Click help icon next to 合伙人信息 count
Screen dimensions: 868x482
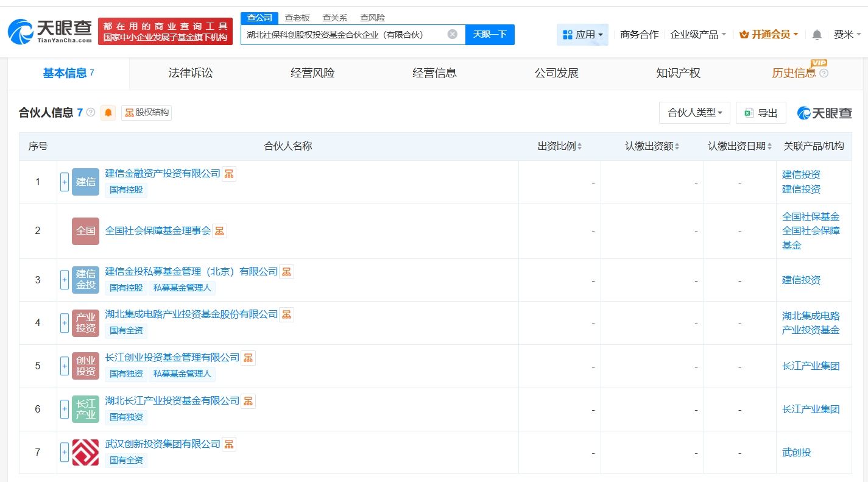91,113
